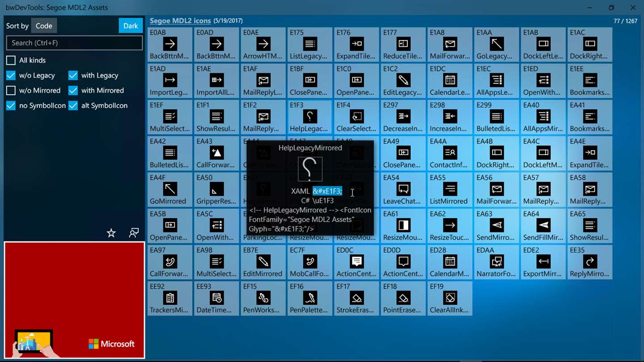
Task: Click the feedback person icon
Action: (134, 233)
